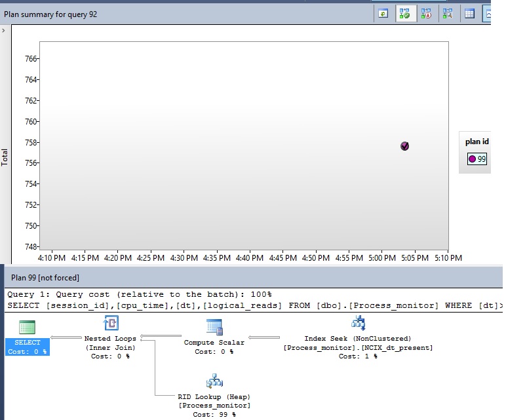506x420 pixels.
Task: Click '[Process_monitor].[NCIX_dt_present]' label
Action: tap(359, 348)
